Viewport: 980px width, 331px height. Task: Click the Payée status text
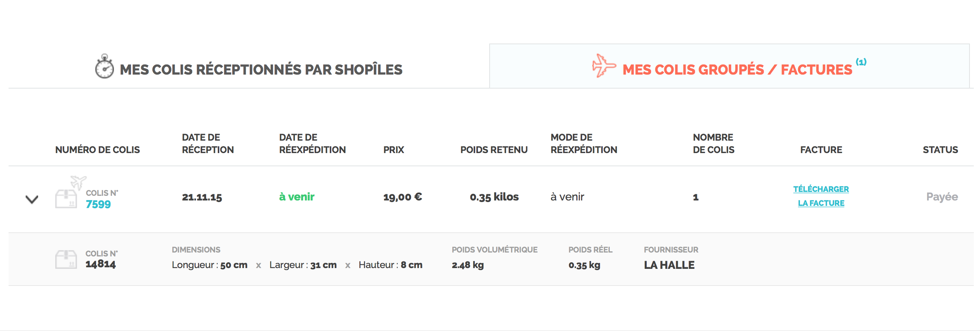tap(942, 197)
